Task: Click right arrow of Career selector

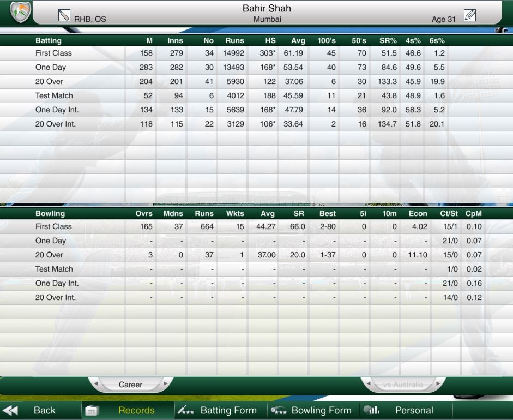Action: point(166,383)
